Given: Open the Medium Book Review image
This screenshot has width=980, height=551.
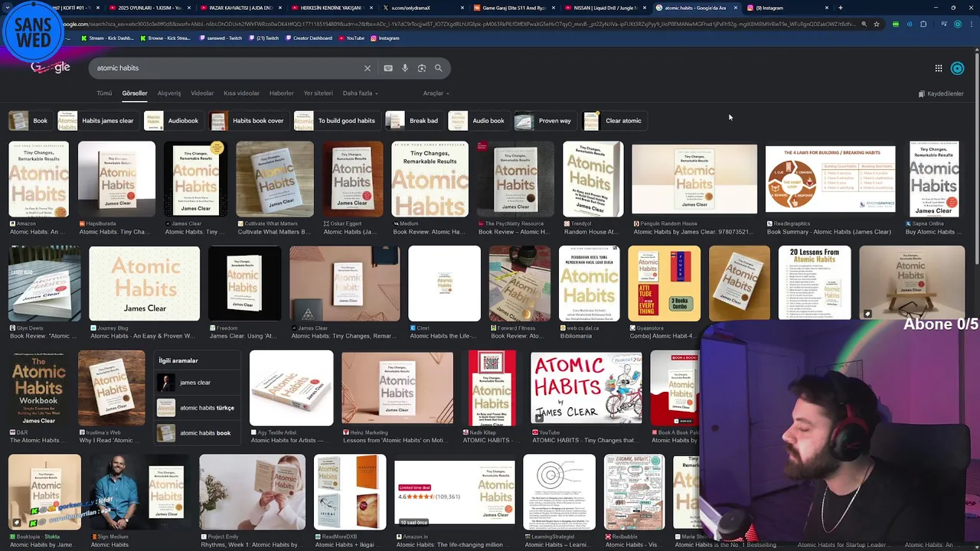Looking at the screenshot, I should (430, 179).
